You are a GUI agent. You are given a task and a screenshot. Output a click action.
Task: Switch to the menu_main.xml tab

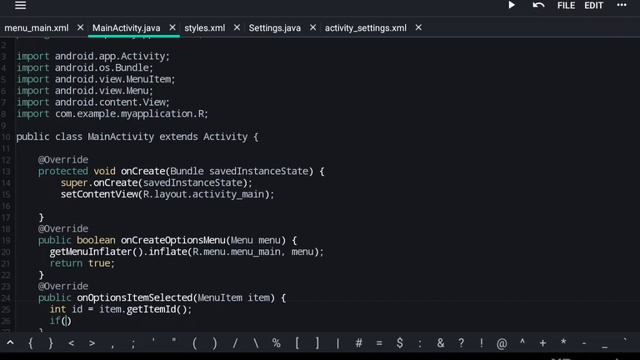pos(36,28)
